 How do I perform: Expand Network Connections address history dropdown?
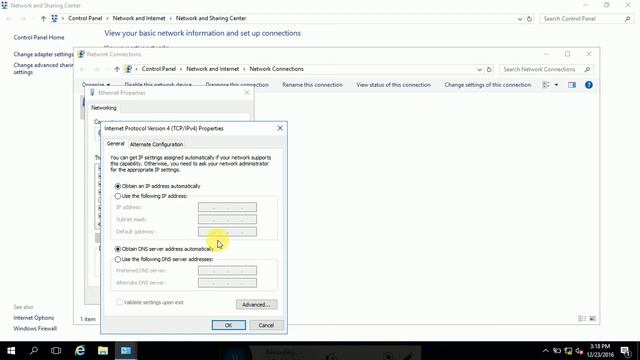coord(480,69)
